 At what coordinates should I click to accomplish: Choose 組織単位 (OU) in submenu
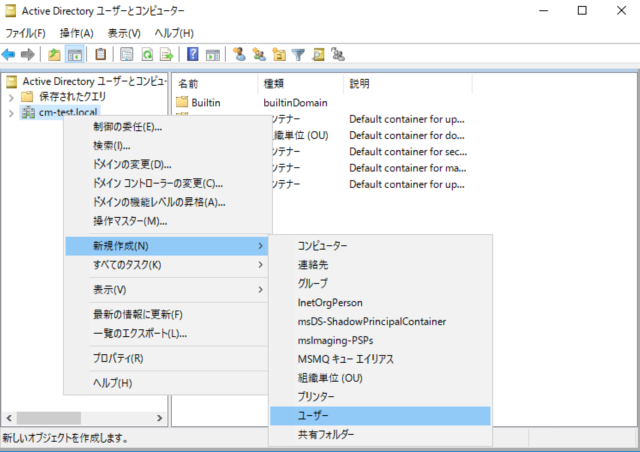pyautogui.click(x=380, y=378)
